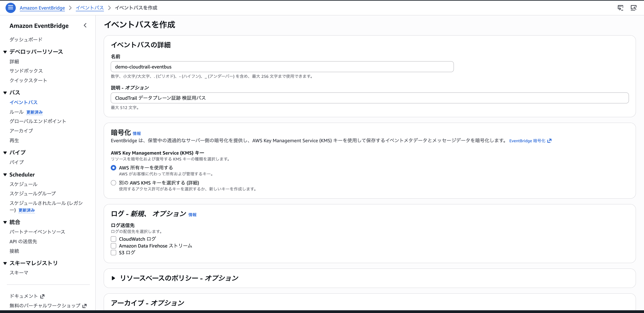Click the external link icon next to EventBridge 暗号化
The image size is (644, 313).
(549, 141)
